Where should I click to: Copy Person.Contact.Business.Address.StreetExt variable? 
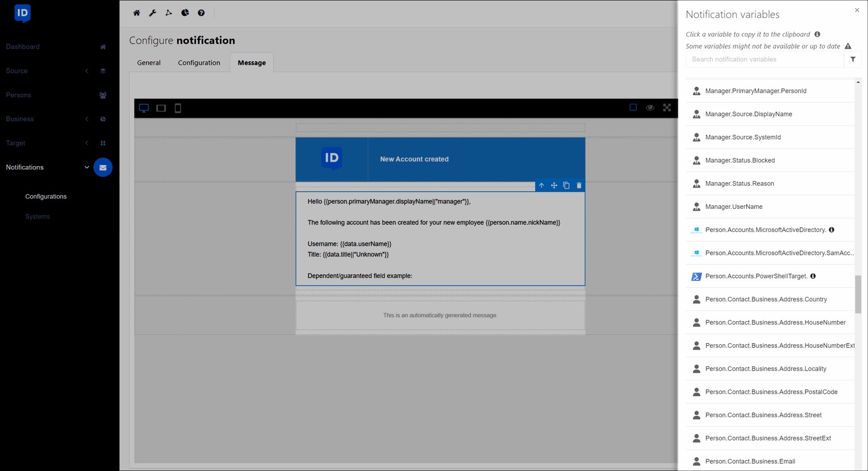click(x=770, y=438)
